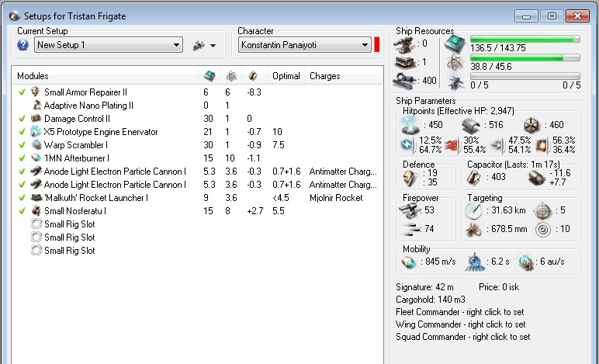Toggle the Small Armor Repairer II checkmark
Image resolution: width=599 pixels, height=364 pixels.
point(22,92)
